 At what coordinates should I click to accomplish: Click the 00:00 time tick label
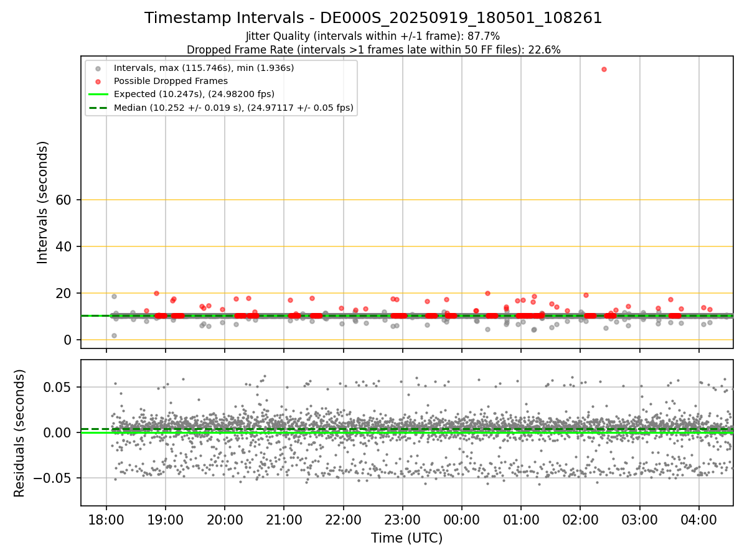coord(461,520)
